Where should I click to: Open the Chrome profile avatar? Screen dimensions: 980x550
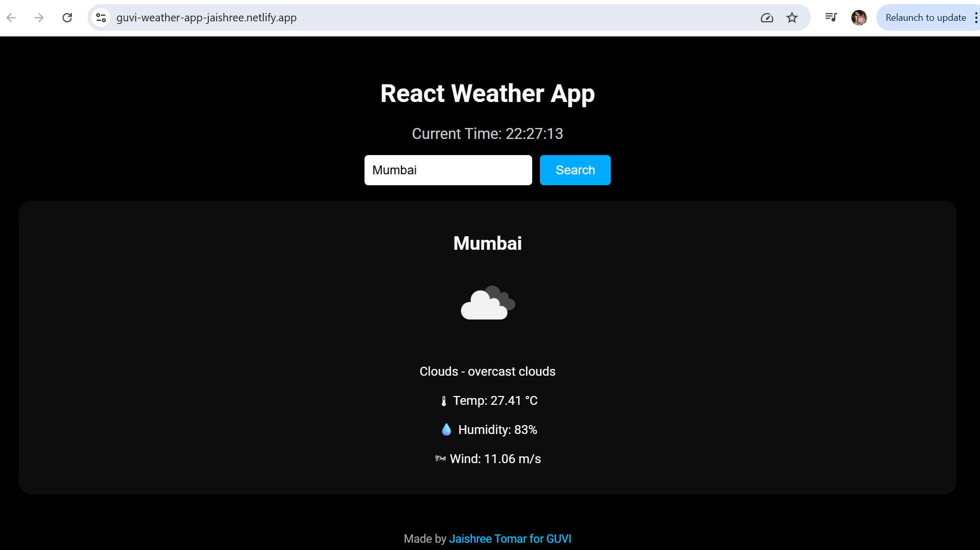pos(859,18)
